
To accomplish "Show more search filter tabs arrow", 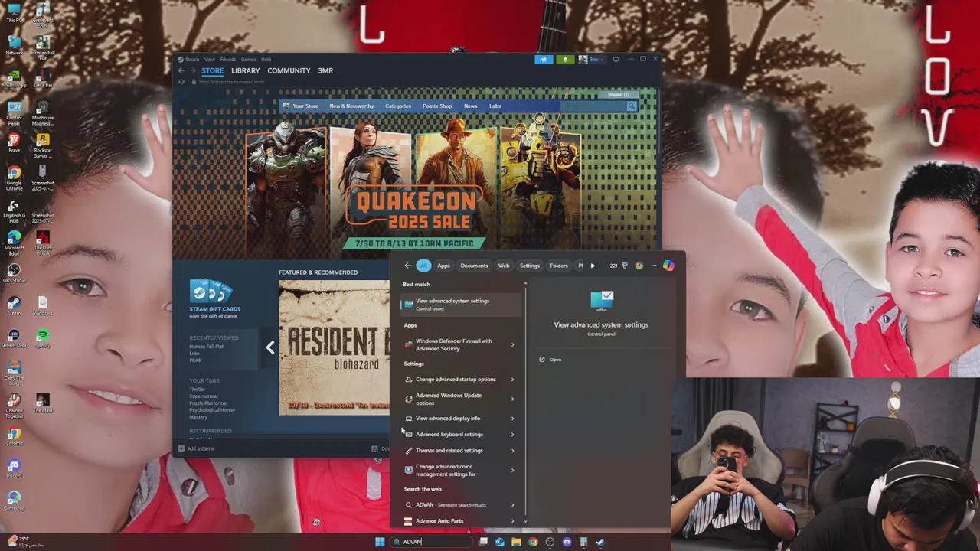I will (592, 266).
